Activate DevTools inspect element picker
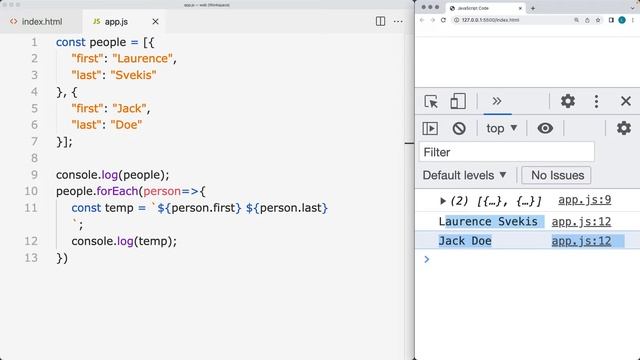The image size is (640, 360). click(x=431, y=101)
